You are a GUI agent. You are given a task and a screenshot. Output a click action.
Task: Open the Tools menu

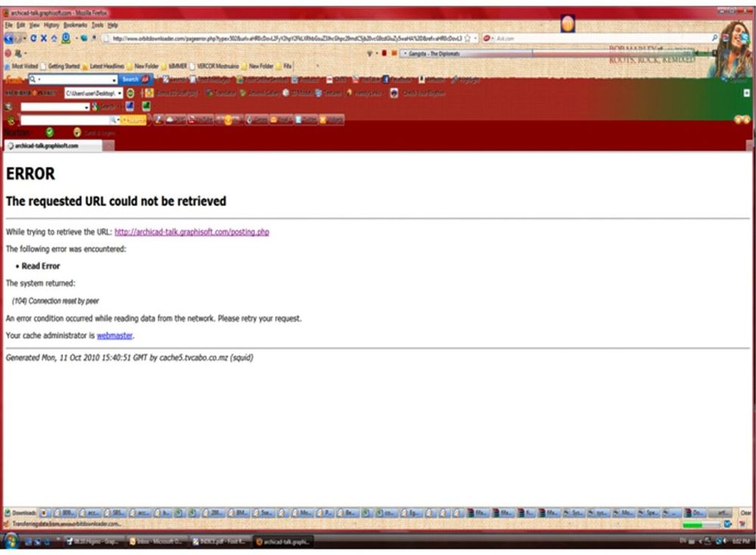(98, 25)
